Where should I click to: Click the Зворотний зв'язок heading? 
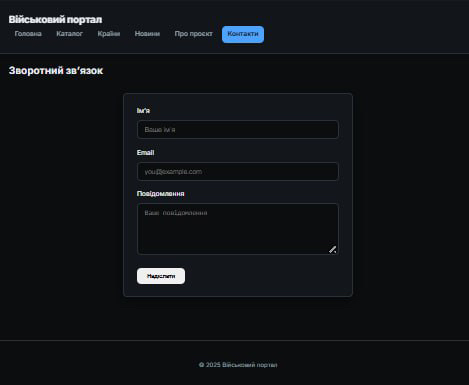coord(56,71)
